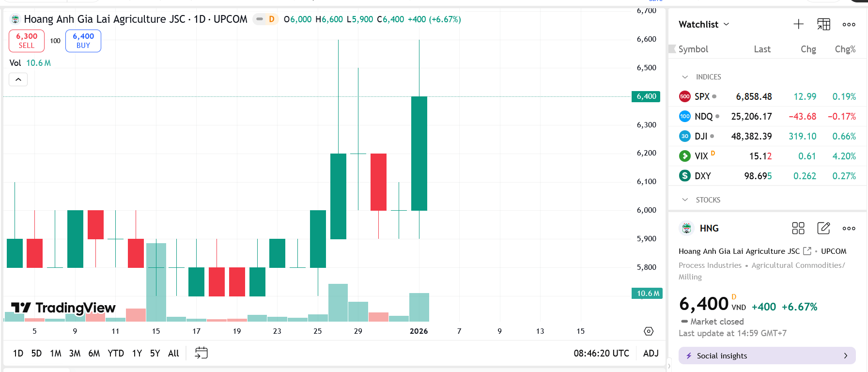Toggle the eye icon at the chart corner
This screenshot has width=868, height=372.
click(648, 331)
